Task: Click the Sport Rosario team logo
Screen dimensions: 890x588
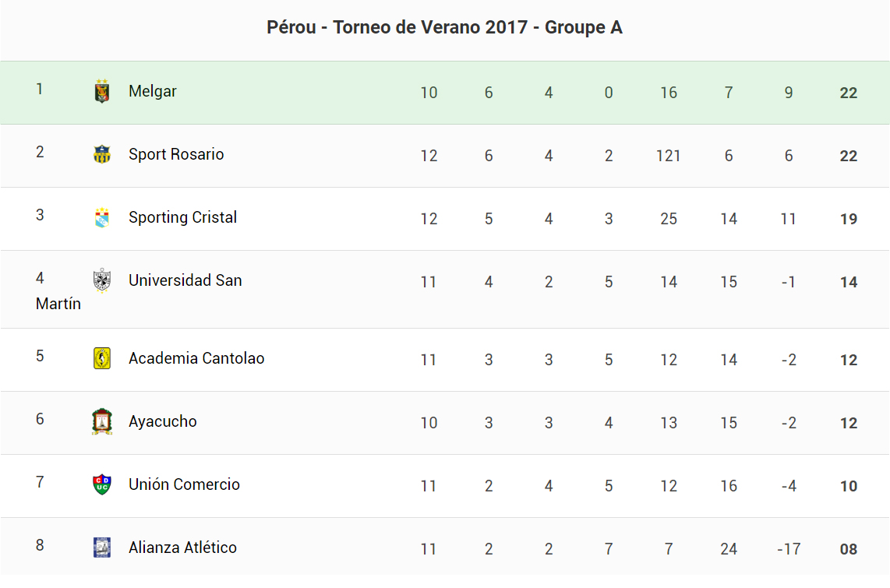Action: pyautogui.click(x=101, y=154)
